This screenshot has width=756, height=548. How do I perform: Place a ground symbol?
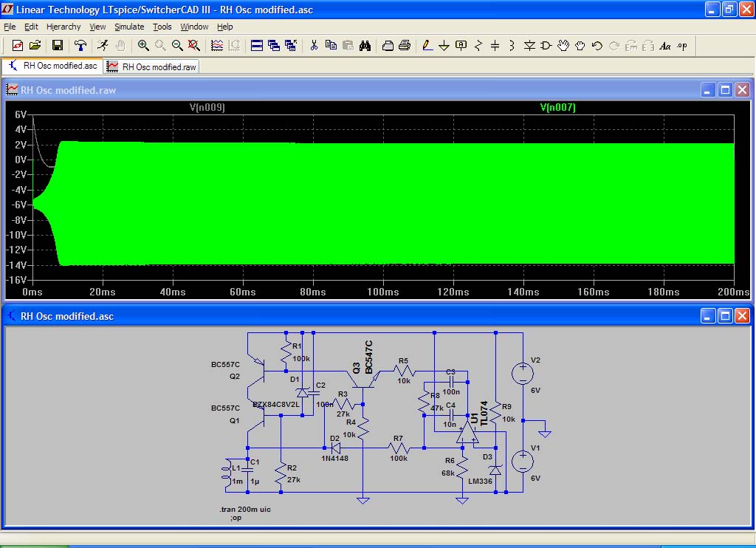pyautogui.click(x=444, y=45)
